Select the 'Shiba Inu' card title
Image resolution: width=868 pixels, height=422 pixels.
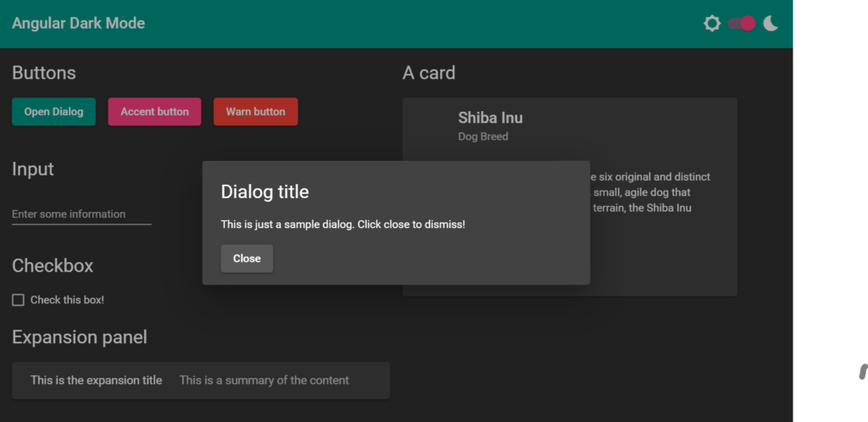490,118
